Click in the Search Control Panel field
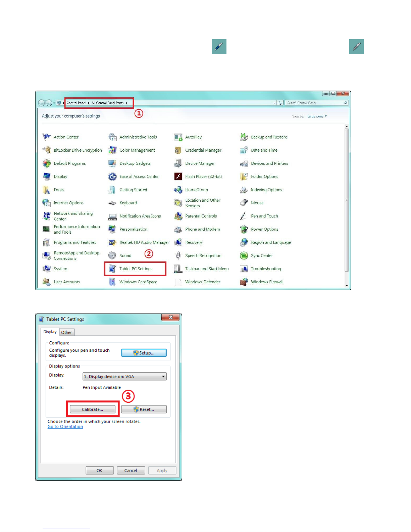411x532 pixels. 314,103
